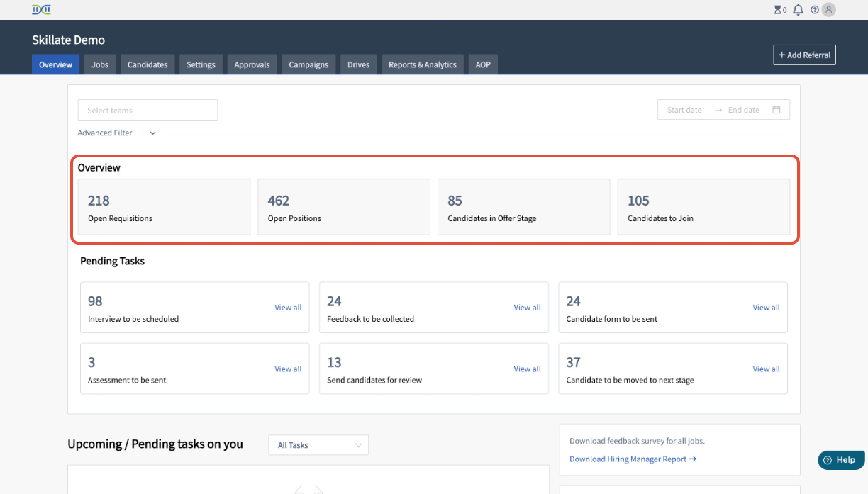Click the number 3 in Pending Tasks

91,362
